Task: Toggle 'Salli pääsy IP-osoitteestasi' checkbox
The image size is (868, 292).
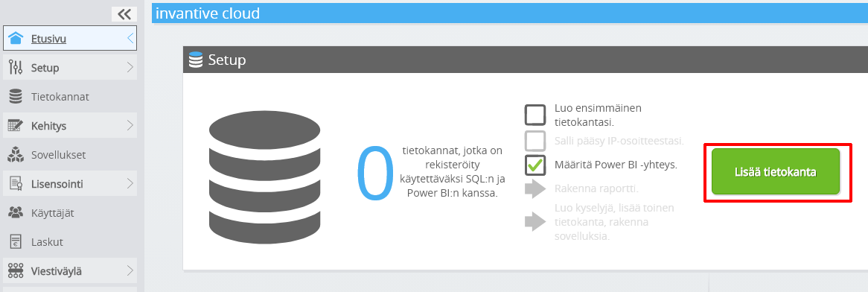Action: 535,141
